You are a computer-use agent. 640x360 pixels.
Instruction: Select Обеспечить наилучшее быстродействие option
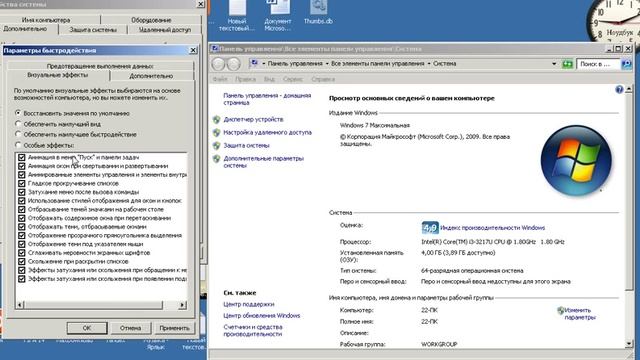click(x=18, y=134)
